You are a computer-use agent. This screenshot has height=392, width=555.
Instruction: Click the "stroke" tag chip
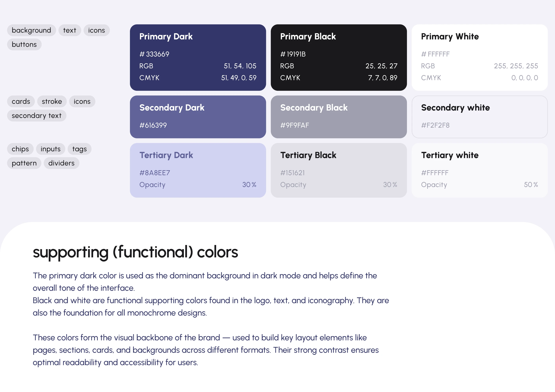coord(52,101)
